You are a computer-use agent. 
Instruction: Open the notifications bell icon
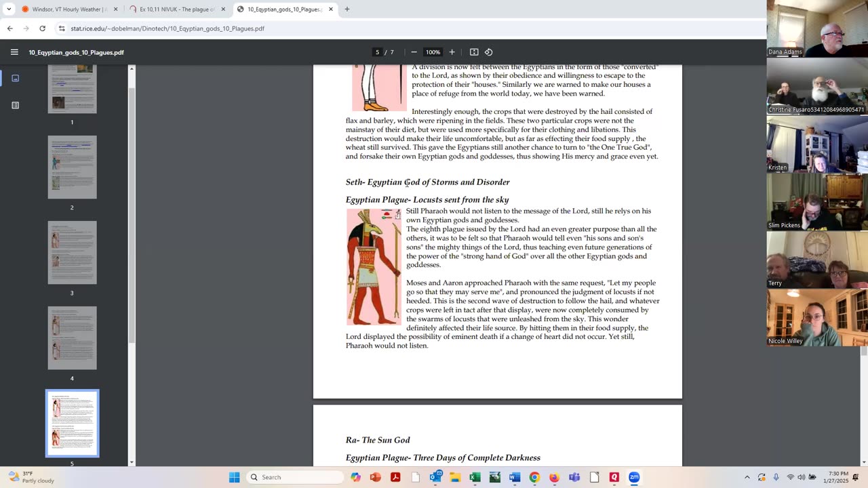(x=856, y=477)
